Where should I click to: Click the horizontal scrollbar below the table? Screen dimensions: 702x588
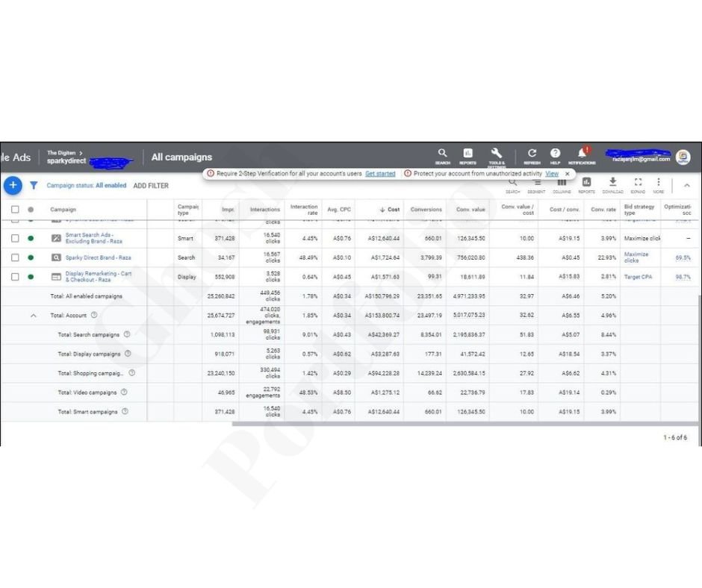pos(463,423)
